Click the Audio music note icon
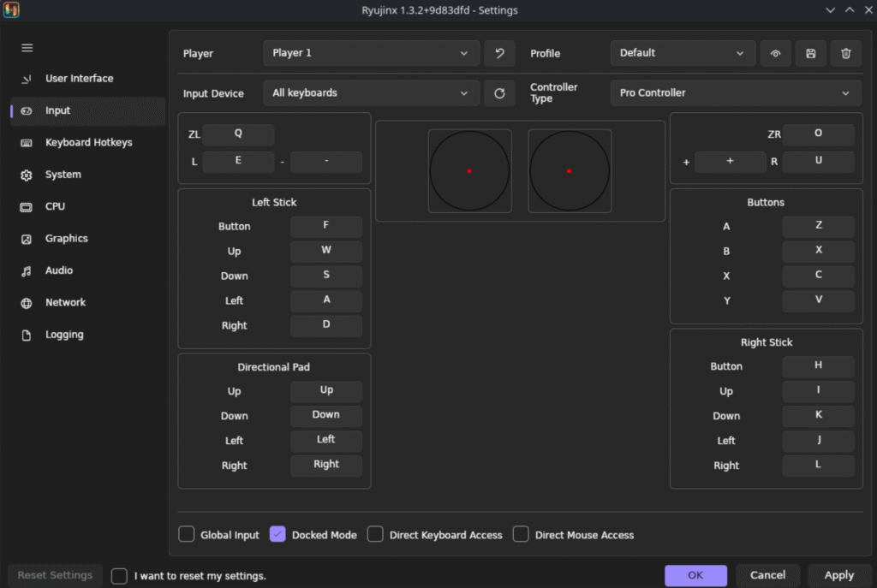This screenshot has width=877, height=588. click(27, 271)
